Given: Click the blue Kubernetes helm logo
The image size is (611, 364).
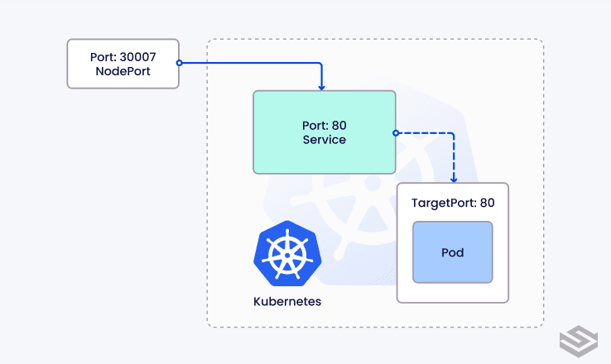Looking at the screenshot, I should coord(287,253).
